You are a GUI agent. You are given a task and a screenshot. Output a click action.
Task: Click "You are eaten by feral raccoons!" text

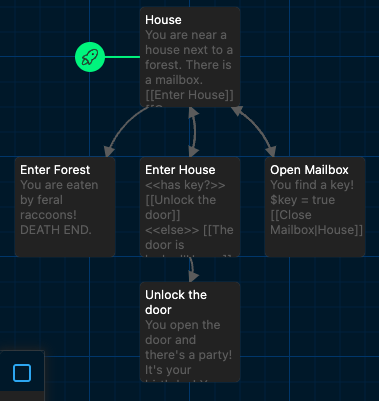pos(59,200)
